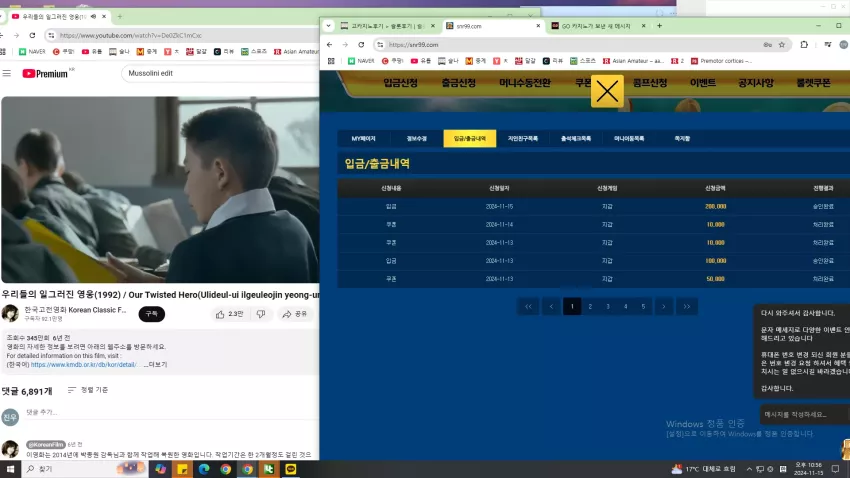
Task: Open the Chrome extensions puzzle icon
Action: [x=804, y=45]
